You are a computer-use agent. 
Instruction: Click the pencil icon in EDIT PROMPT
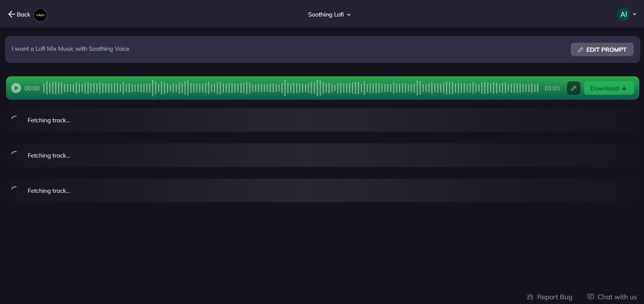pyautogui.click(x=580, y=49)
